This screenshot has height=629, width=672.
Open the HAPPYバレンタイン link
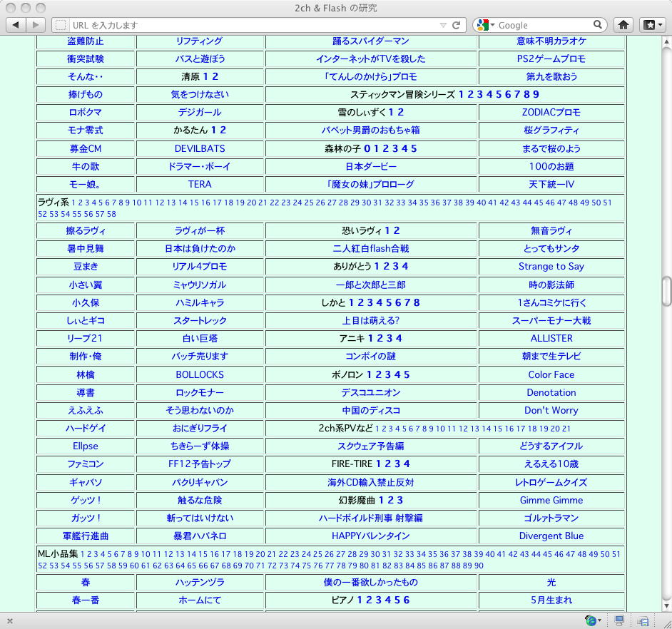coord(371,536)
